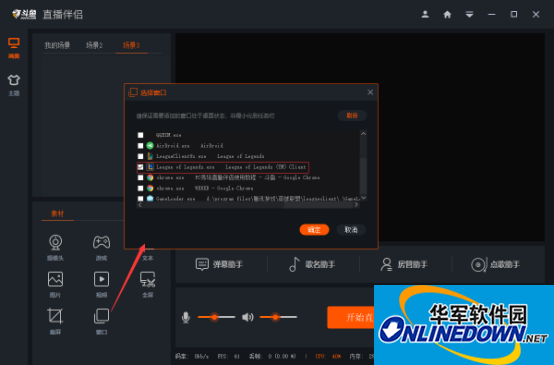Click the first chrome.exe row's Chrome icon
The image size is (554, 365).
tap(150, 177)
